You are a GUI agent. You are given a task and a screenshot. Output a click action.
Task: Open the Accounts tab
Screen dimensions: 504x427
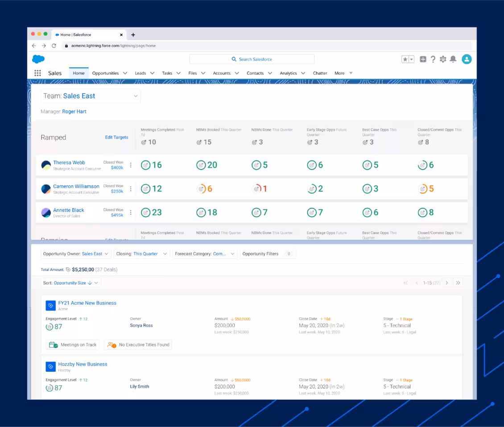pos(222,73)
